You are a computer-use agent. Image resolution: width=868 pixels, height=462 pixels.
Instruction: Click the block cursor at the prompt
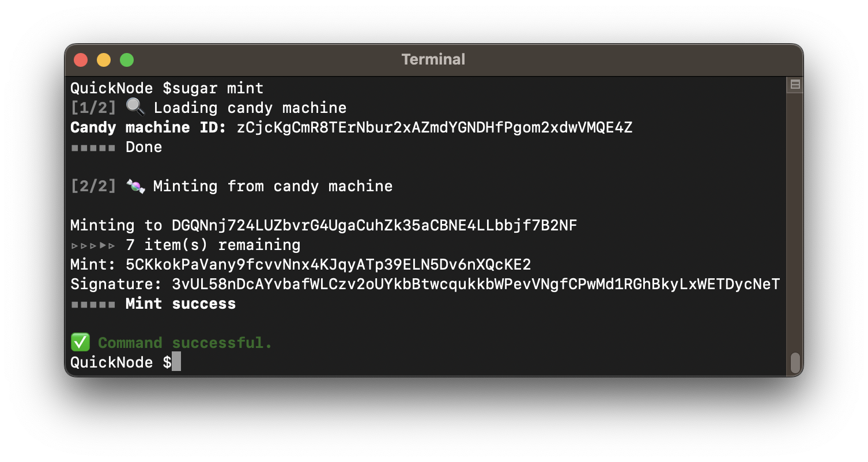pyautogui.click(x=176, y=362)
